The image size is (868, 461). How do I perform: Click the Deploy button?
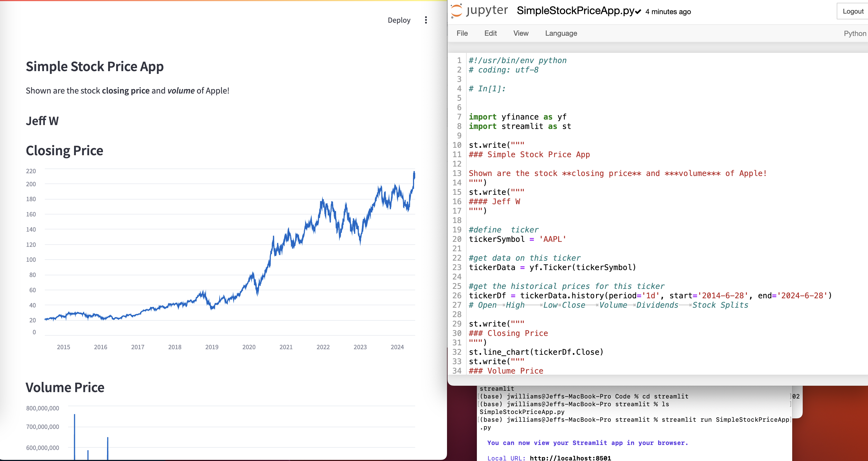click(x=399, y=20)
